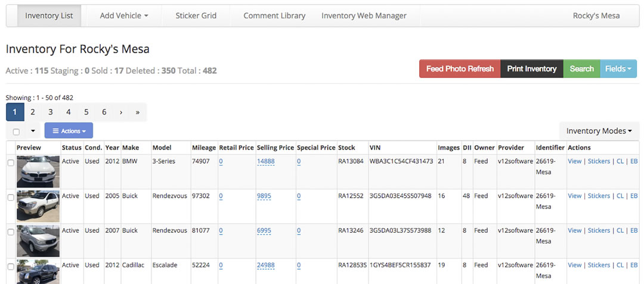Click the 14888 selling price link
Viewport: 644px width, 284px height.
265,161
